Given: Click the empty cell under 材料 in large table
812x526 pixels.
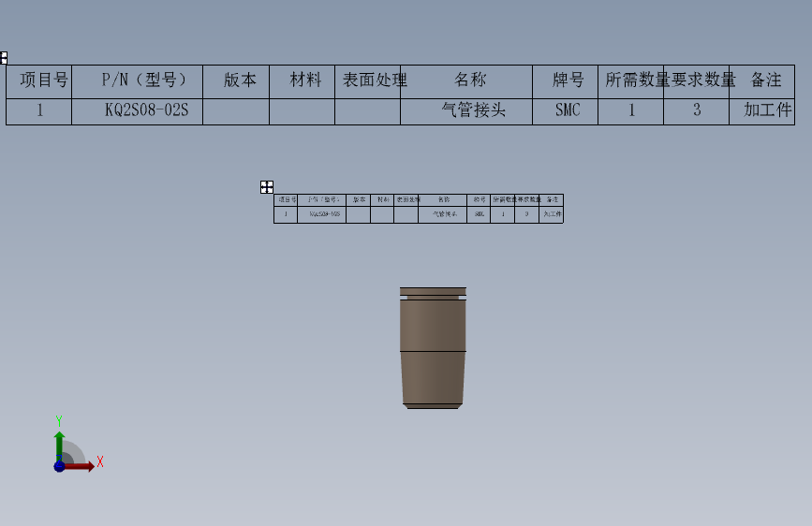Looking at the screenshot, I should pos(302,111).
